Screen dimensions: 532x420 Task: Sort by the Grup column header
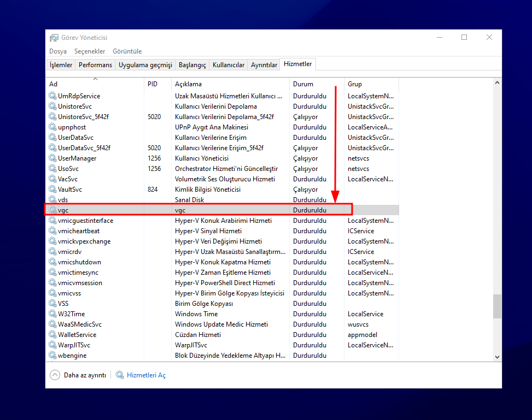click(371, 84)
